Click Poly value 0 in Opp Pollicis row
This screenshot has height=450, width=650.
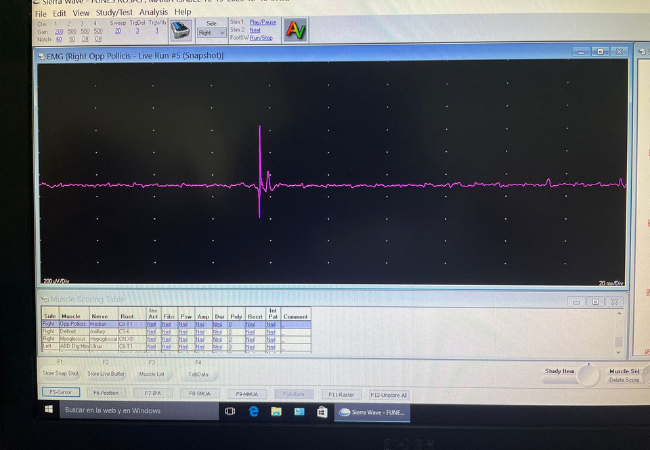230,324
